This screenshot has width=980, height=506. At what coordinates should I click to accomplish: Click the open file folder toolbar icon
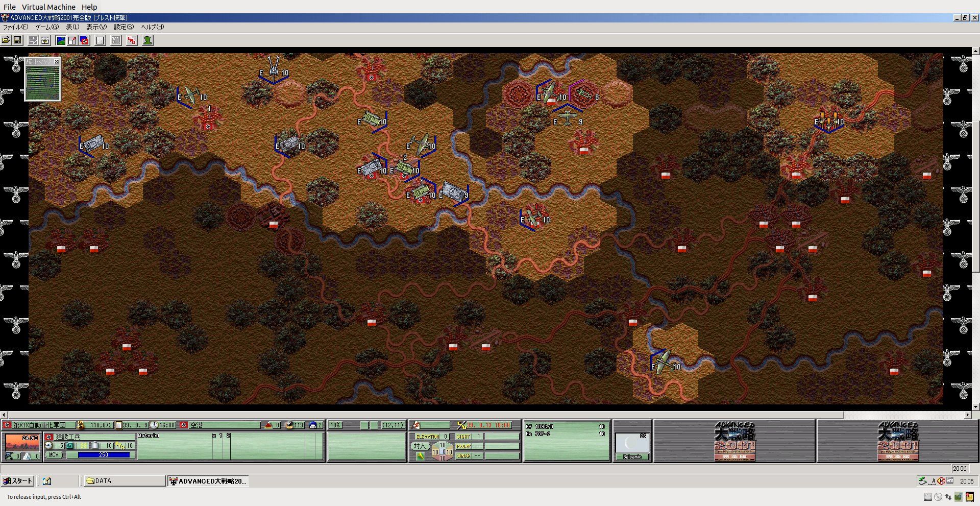coord(6,40)
